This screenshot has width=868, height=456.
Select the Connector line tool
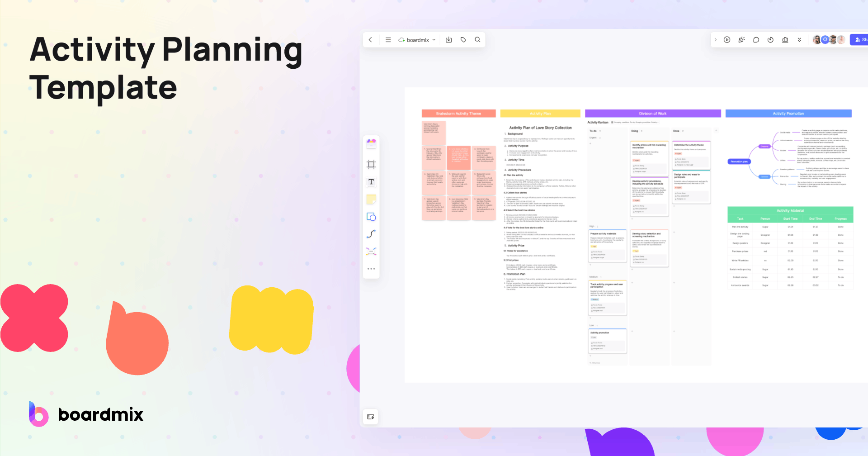[371, 234]
